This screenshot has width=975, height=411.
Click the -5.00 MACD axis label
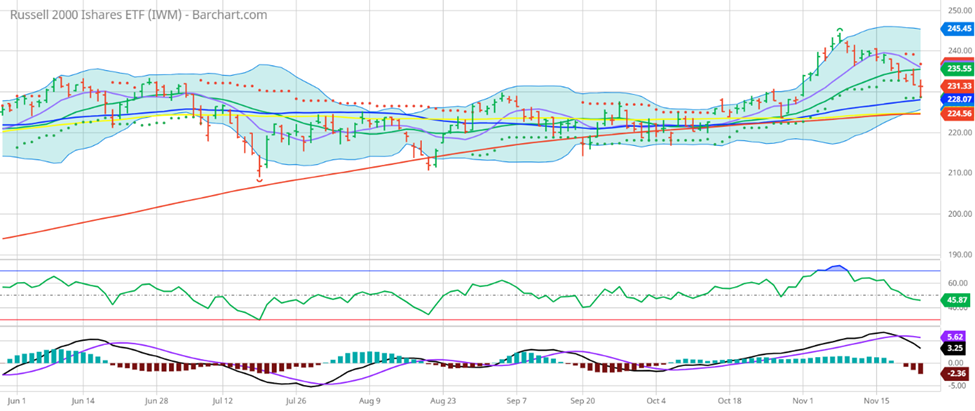coord(956,386)
